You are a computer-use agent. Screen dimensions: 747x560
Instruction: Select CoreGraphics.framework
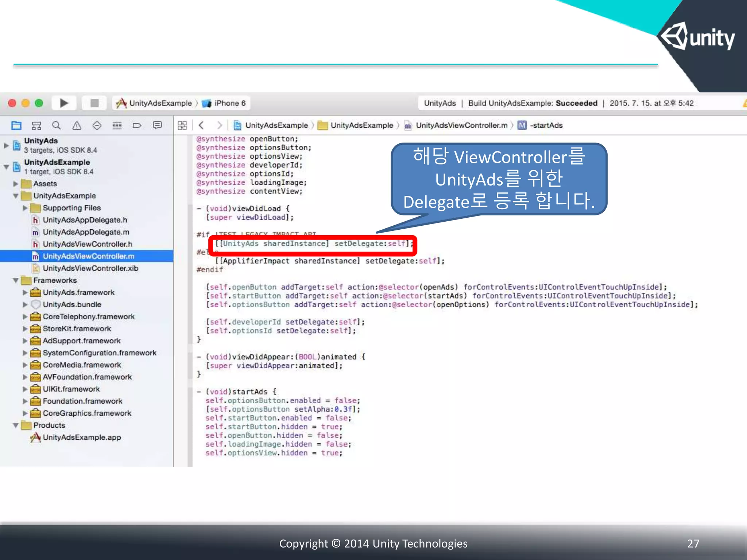86,413
